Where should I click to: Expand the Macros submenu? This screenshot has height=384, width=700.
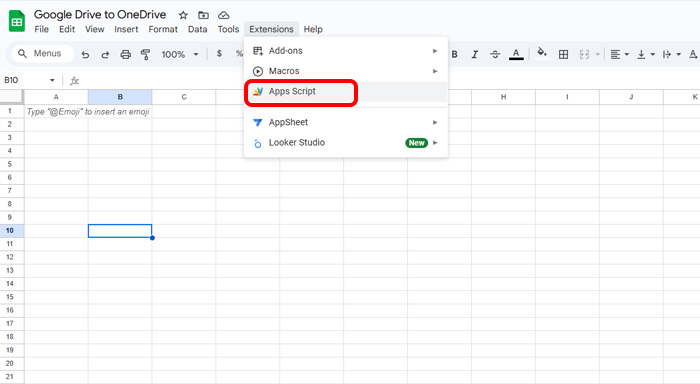tap(346, 71)
